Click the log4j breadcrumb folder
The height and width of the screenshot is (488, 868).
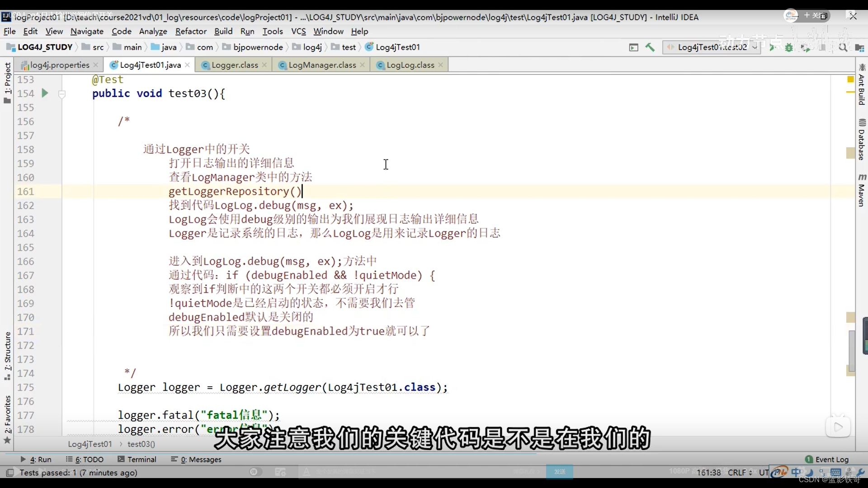307,47
